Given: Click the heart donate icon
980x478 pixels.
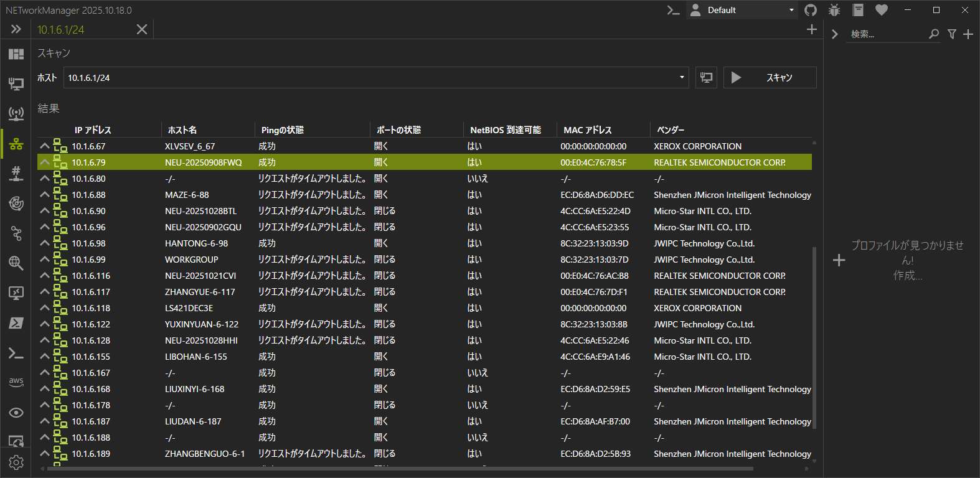Looking at the screenshot, I should [x=882, y=10].
